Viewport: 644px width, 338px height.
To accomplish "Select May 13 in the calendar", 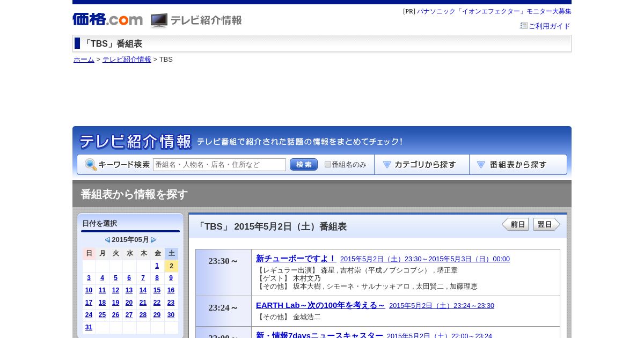I will (x=129, y=290).
